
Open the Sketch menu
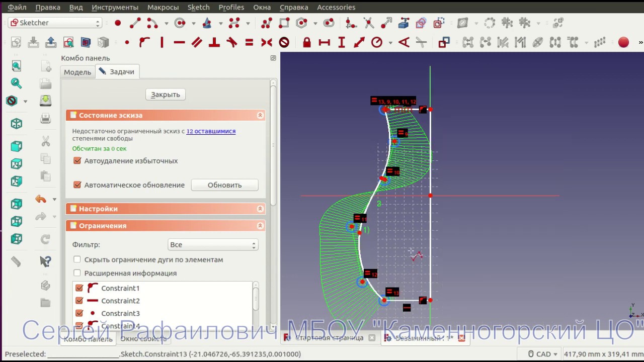(198, 7)
